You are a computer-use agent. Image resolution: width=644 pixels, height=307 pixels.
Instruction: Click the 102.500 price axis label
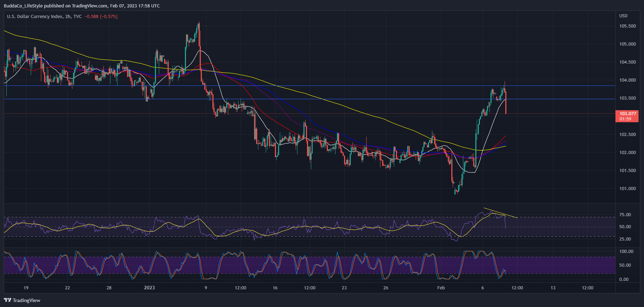pos(628,135)
